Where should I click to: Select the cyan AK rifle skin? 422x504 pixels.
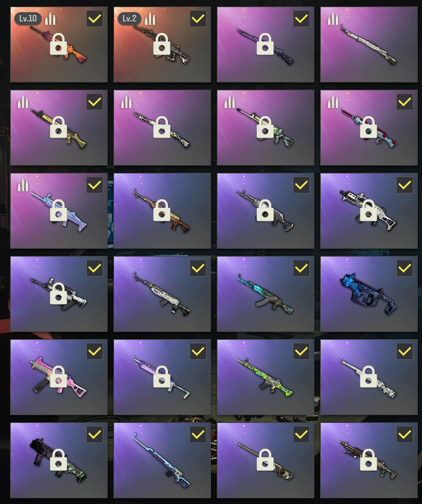pos(266,294)
